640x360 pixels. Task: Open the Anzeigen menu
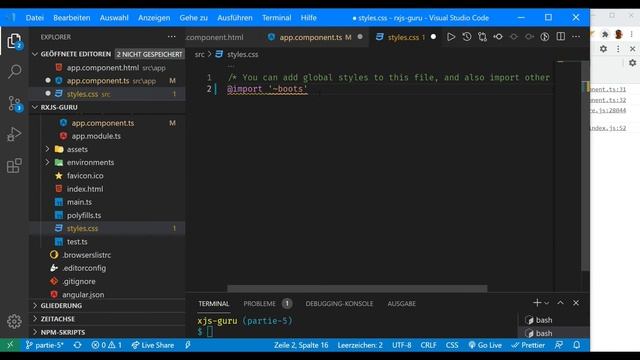(154, 18)
